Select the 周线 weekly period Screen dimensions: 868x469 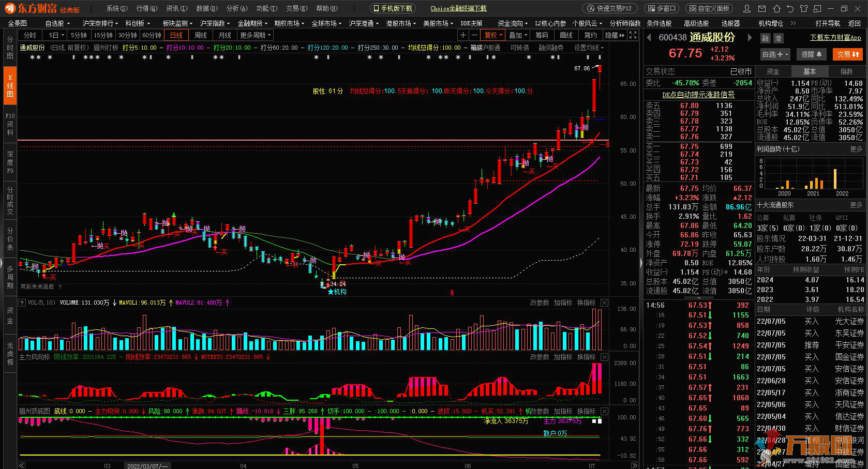201,35
